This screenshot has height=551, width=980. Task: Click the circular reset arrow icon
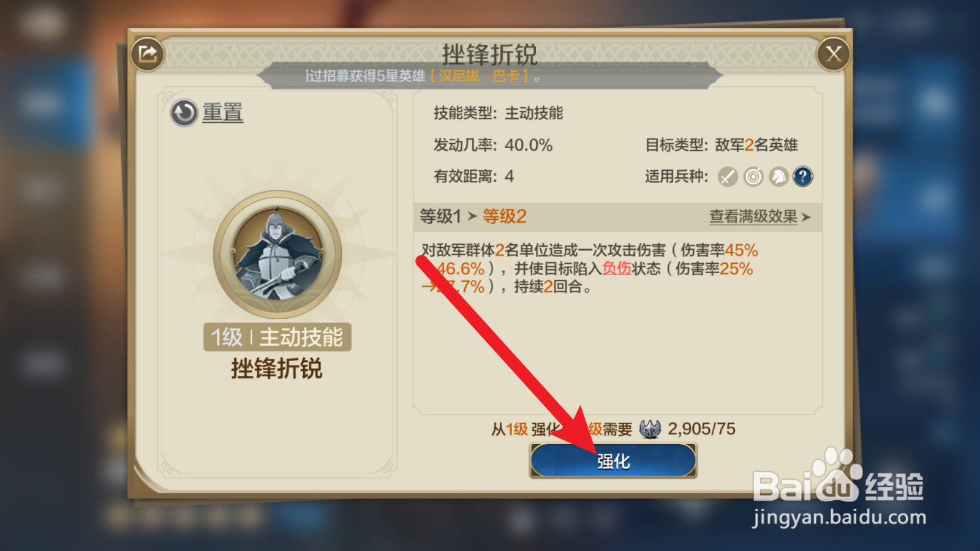pos(184,113)
